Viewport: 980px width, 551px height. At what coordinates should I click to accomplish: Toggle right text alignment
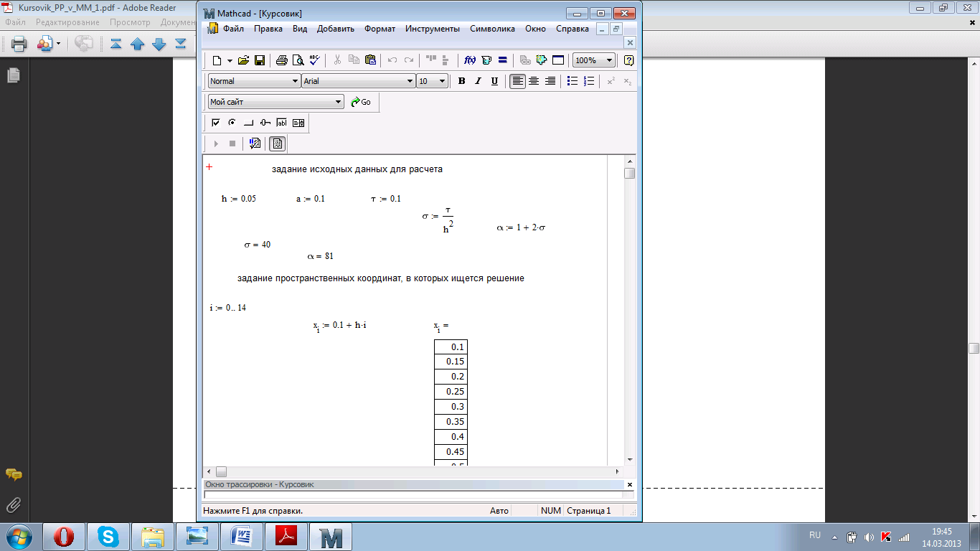tap(550, 81)
